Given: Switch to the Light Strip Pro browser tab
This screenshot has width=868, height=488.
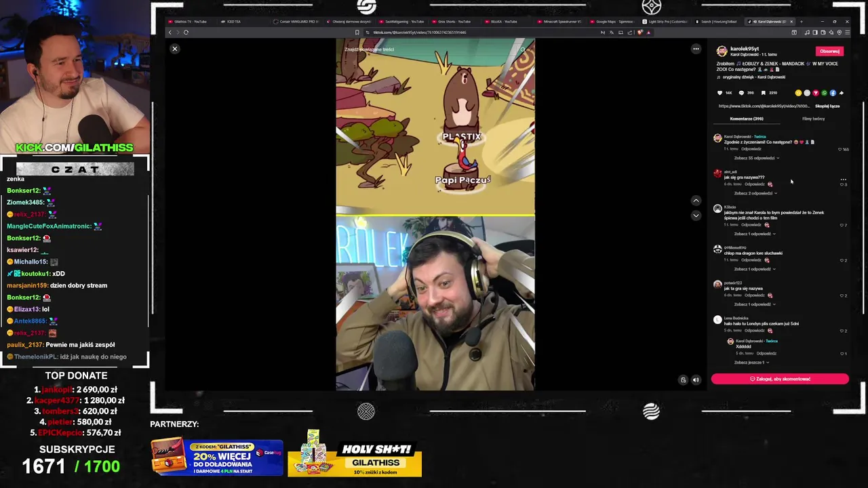Looking at the screenshot, I should click(665, 22).
